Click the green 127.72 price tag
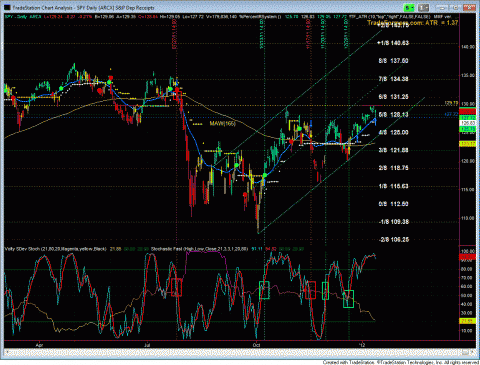Image resolution: width=480 pixels, height=365 pixels. pyautogui.click(x=468, y=118)
